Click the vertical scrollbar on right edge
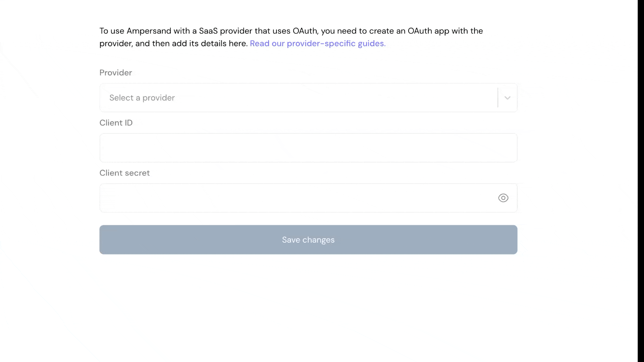The height and width of the screenshot is (362, 644). 641,181
